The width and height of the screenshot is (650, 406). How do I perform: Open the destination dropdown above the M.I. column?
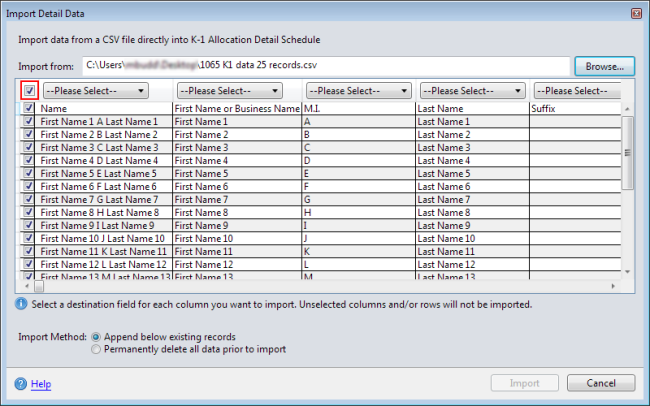point(358,90)
